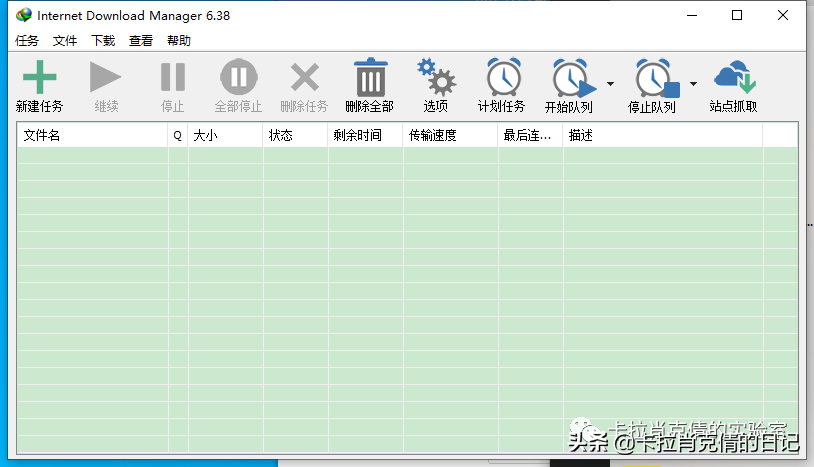814x467 pixels.
Task: Click the 停止 pause icon
Action: pyautogui.click(x=173, y=77)
